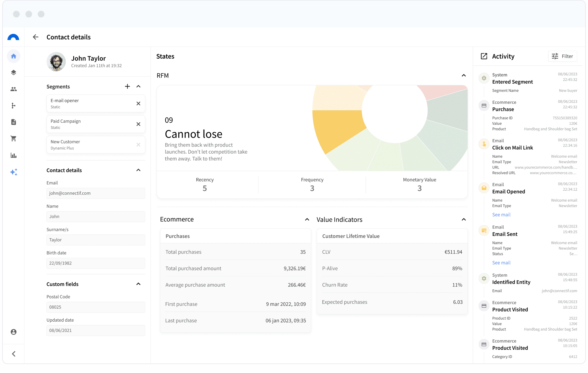Collapse the Segments section
Image resolution: width=588 pixels, height=373 pixels.
click(138, 86)
